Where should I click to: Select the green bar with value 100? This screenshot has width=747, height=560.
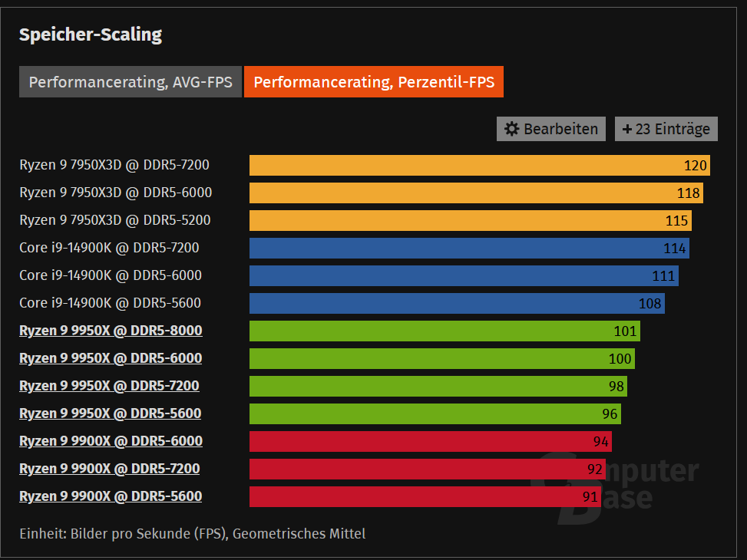(442, 358)
